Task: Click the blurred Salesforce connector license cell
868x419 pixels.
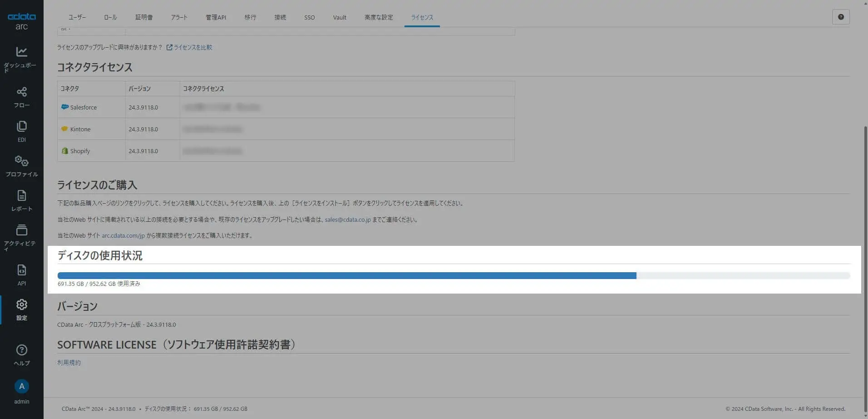Action: (x=347, y=107)
